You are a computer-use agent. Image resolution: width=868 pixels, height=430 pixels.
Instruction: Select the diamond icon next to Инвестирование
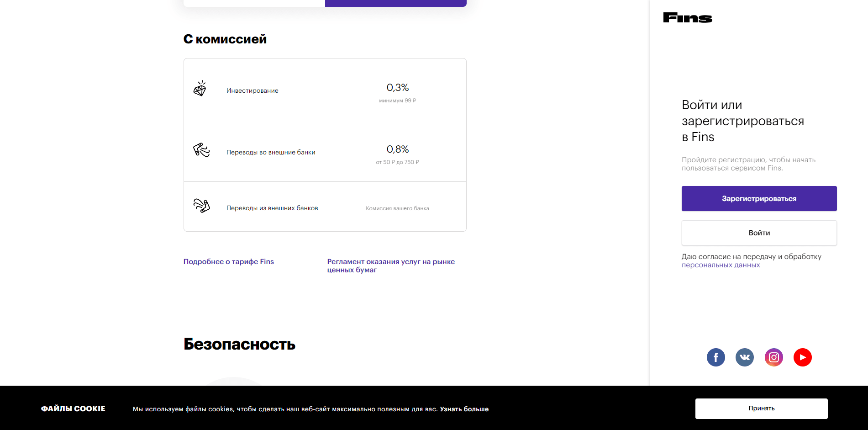coord(200,90)
